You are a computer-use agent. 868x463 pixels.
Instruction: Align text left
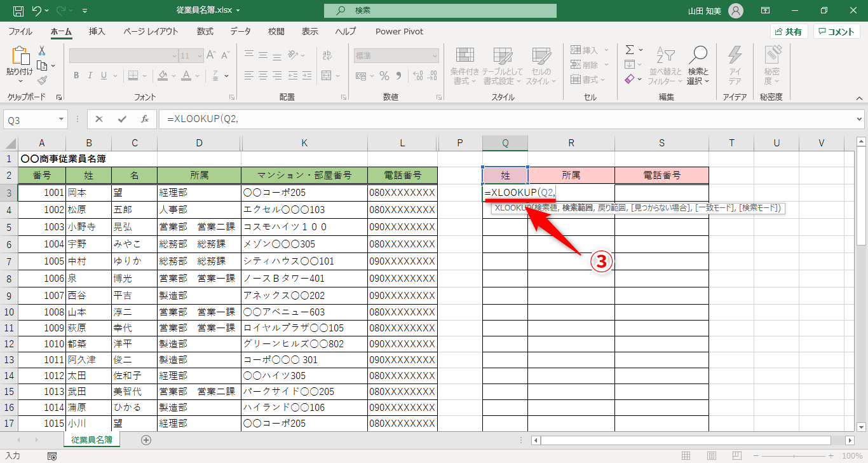coord(249,76)
